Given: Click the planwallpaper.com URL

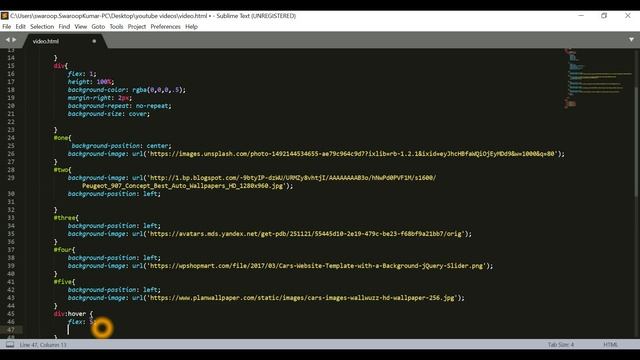Looking at the screenshot, I should (302, 298).
